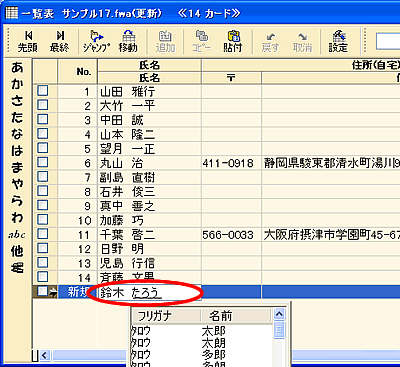400x367 pixels.
Task: Open the ジャンプ jump tool
Action: point(96,42)
